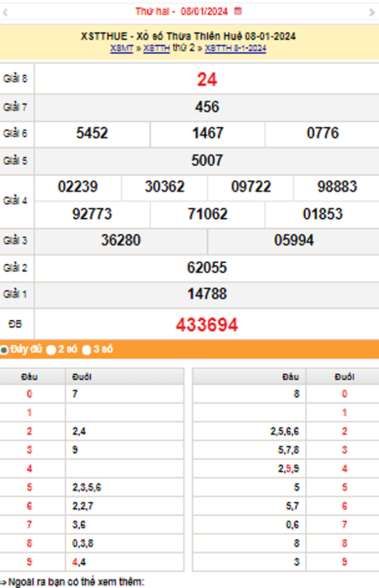Viewport: 379px width, 588px height.
Task: Open the XSTTH link
Action: (157, 48)
